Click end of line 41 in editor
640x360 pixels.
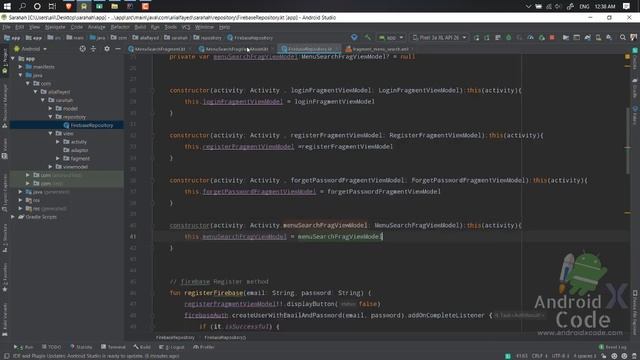(382, 236)
